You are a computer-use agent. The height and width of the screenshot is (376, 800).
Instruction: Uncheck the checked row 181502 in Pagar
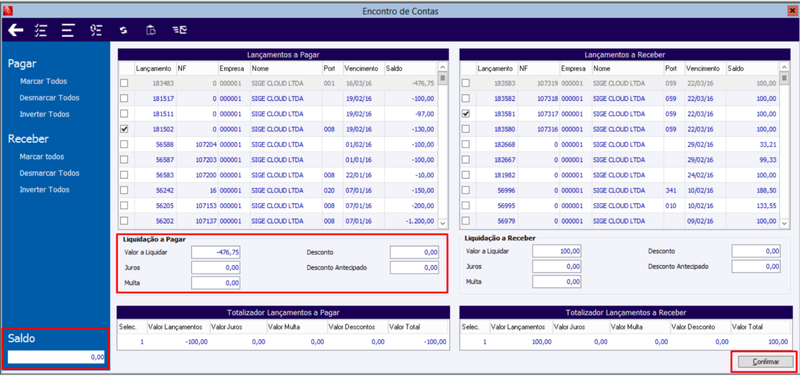(x=124, y=129)
